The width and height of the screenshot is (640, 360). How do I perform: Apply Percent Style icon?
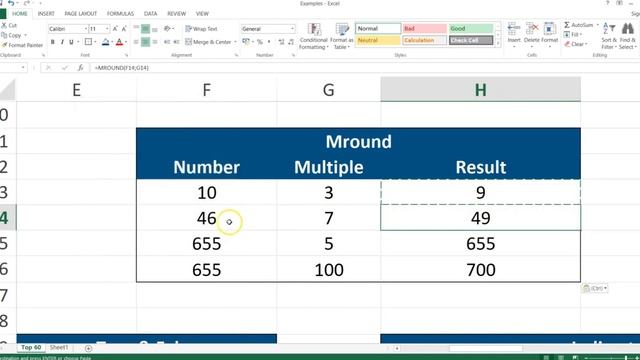click(260, 42)
